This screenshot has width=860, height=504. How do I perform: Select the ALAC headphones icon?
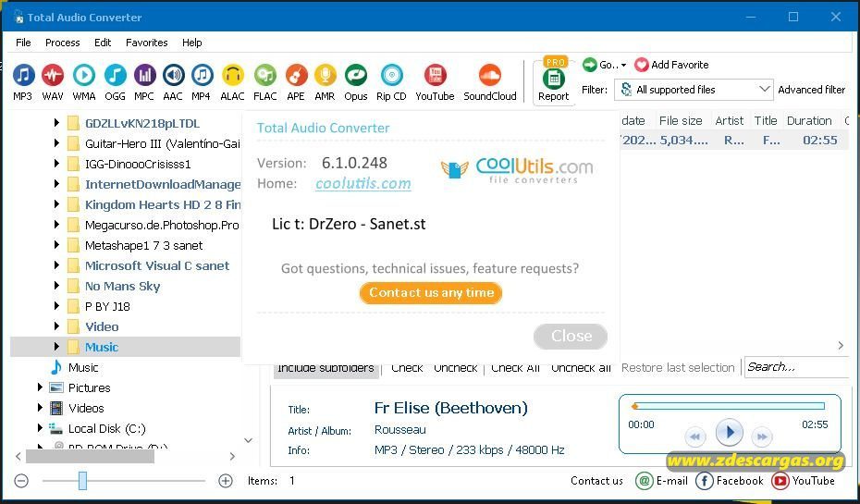pos(232,76)
